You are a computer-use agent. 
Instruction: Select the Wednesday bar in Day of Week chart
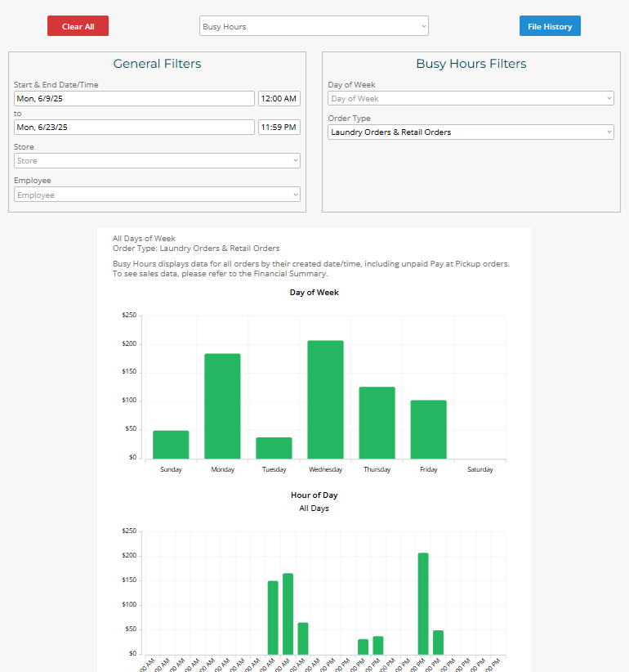(325, 400)
